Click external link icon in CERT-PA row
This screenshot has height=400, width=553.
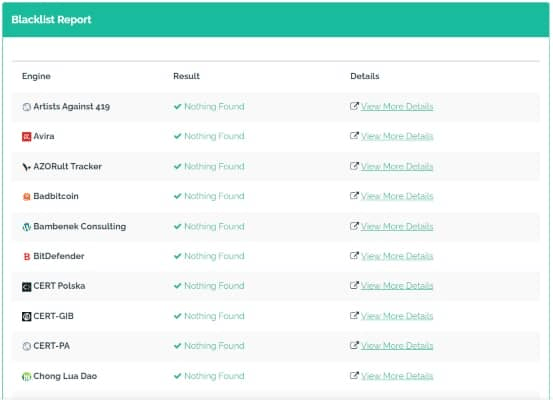click(354, 345)
